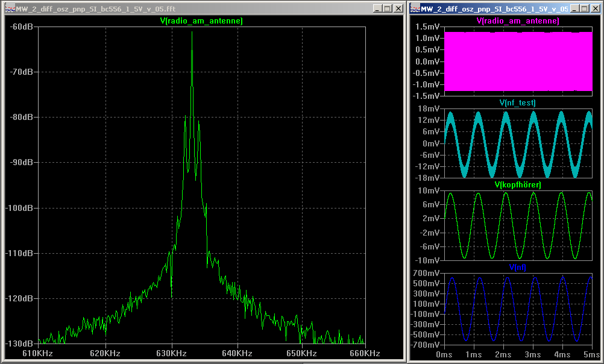
Task: Click the 650KHz frequency axis label
Action: (301, 353)
